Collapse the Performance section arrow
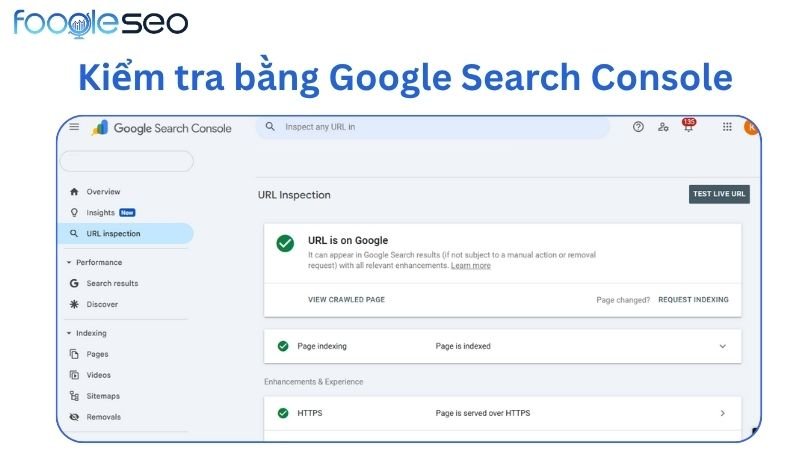The width and height of the screenshot is (800, 450). click(69, 262)
